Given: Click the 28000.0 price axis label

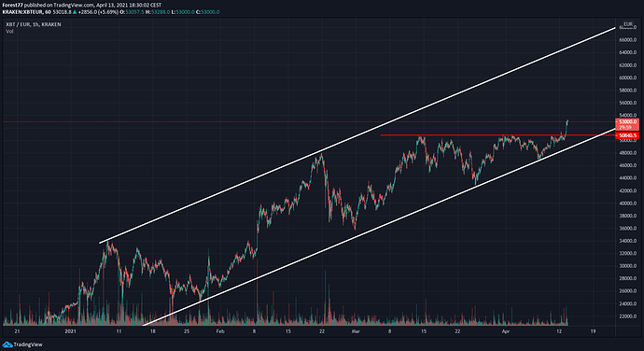Looking at the screenshot, I should click(627, 278).
